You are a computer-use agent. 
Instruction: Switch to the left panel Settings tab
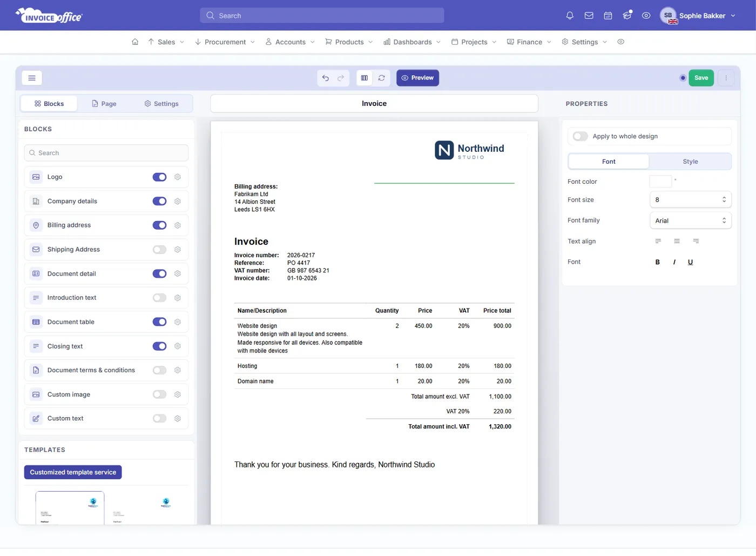[x=161, y=104]
